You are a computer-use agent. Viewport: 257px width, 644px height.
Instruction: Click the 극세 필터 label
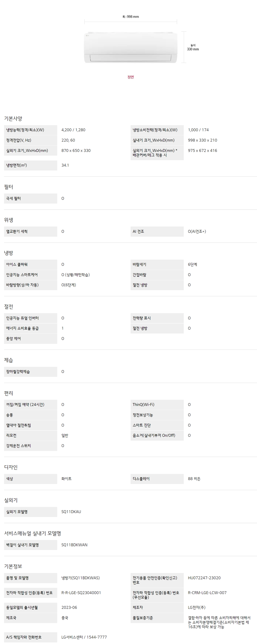(x=14, y=198)
